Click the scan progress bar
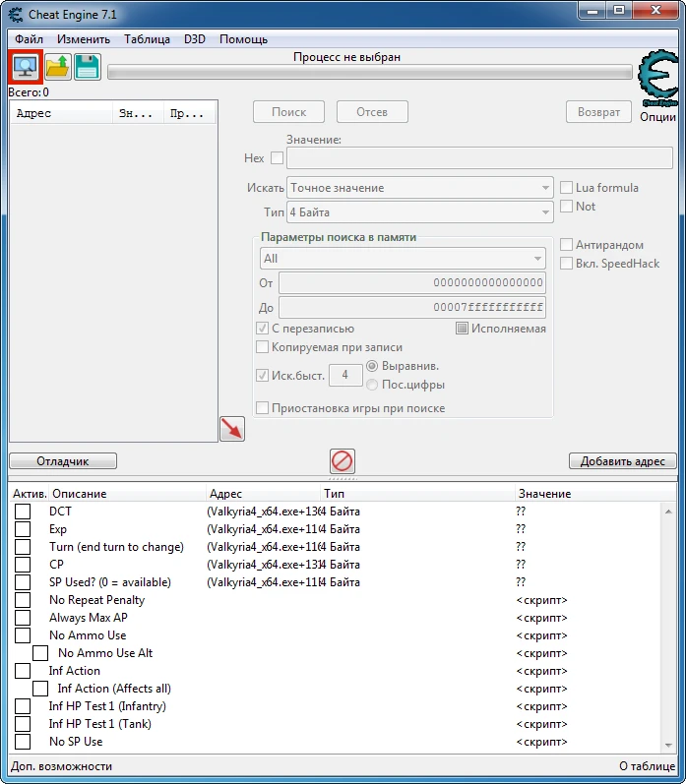The height and width of the screenshot is (784, 686). (370, 72)
